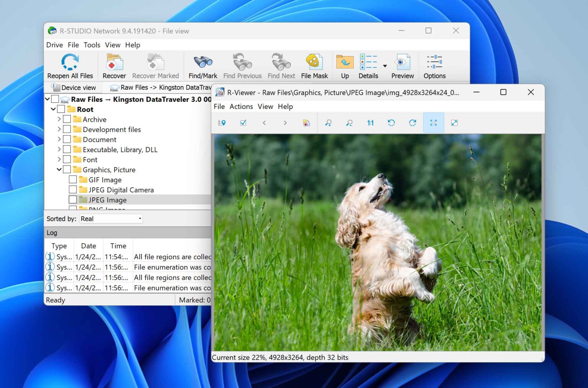Viewport: 588px width, 388px height.
Task: Mark the JPEG Image folder for recovery
Action: (73, 199)
